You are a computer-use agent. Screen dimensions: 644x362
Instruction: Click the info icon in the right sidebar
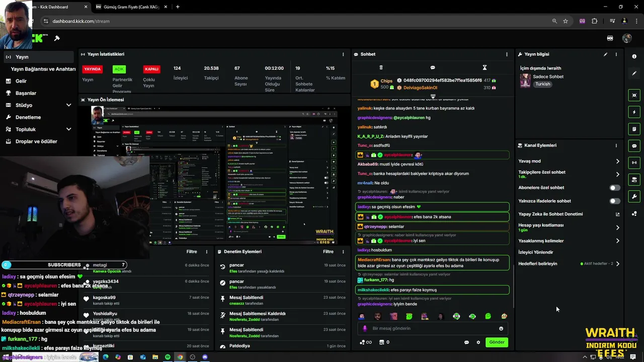[x=634, y=57]
